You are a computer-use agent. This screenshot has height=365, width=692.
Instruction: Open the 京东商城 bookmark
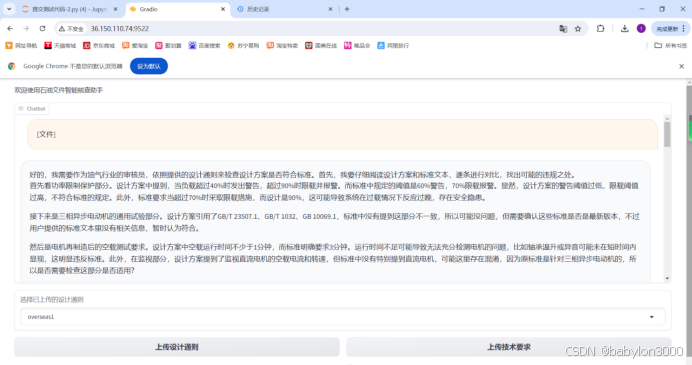(99, 45)
